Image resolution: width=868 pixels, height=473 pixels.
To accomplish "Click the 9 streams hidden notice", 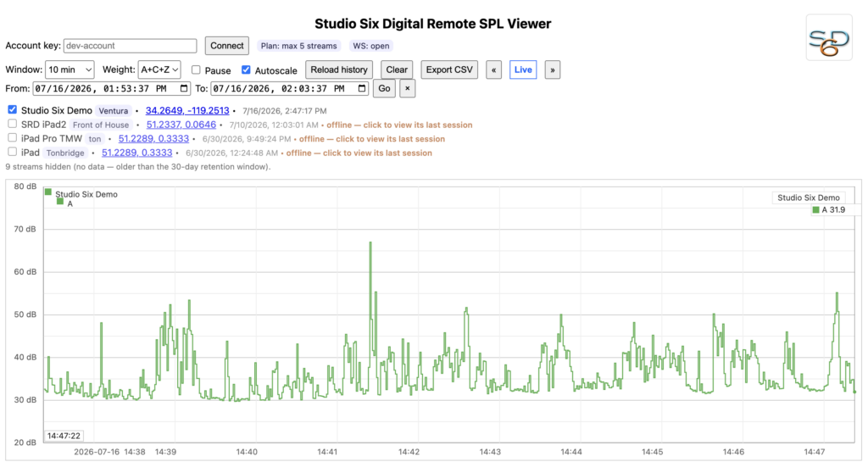I will [x=138, y=167].
